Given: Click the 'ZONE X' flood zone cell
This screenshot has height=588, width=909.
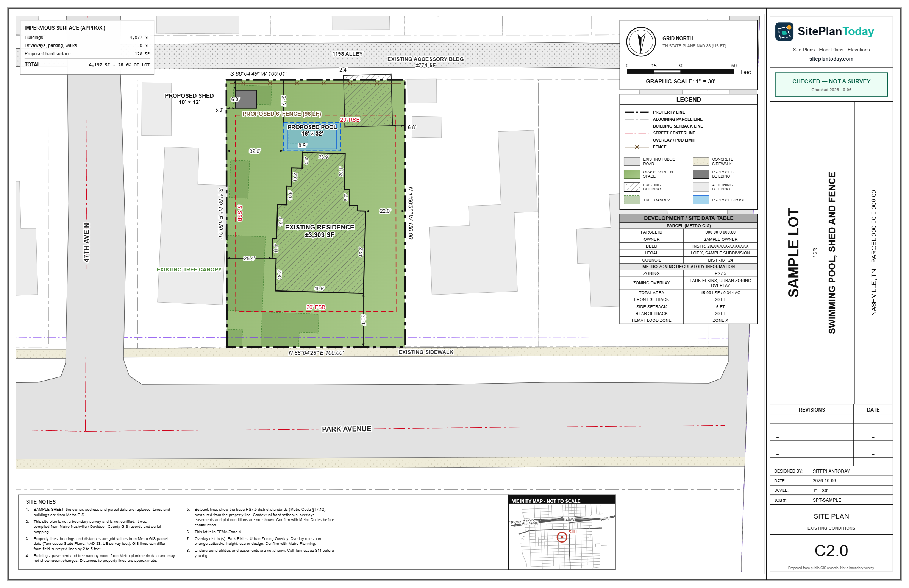Looking at the screenshot, I should 720,320.
